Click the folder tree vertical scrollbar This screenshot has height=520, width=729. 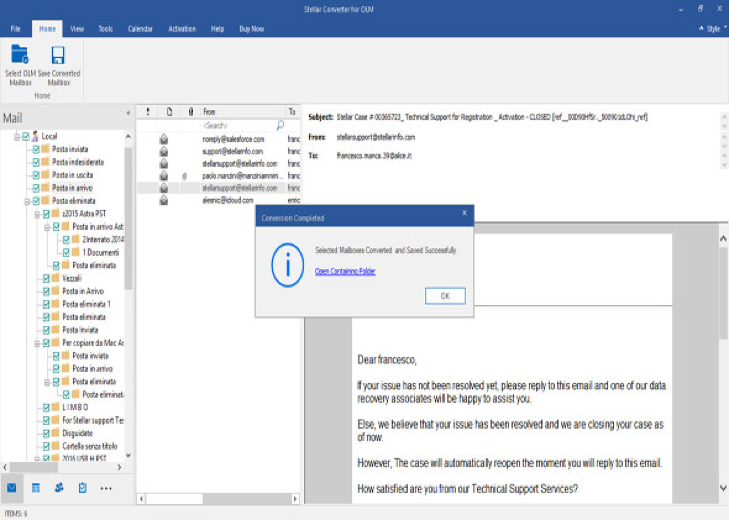click(128, 219)
